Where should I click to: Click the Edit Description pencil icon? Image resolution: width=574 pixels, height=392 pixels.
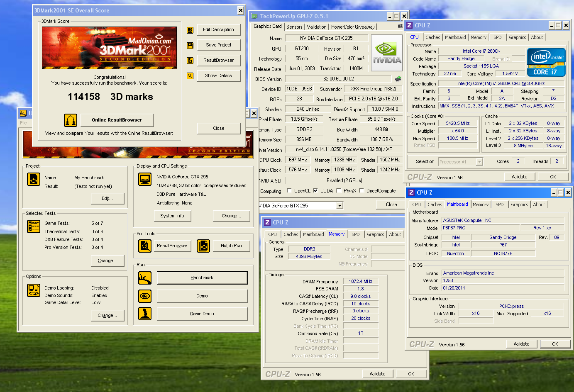(190, 30)
